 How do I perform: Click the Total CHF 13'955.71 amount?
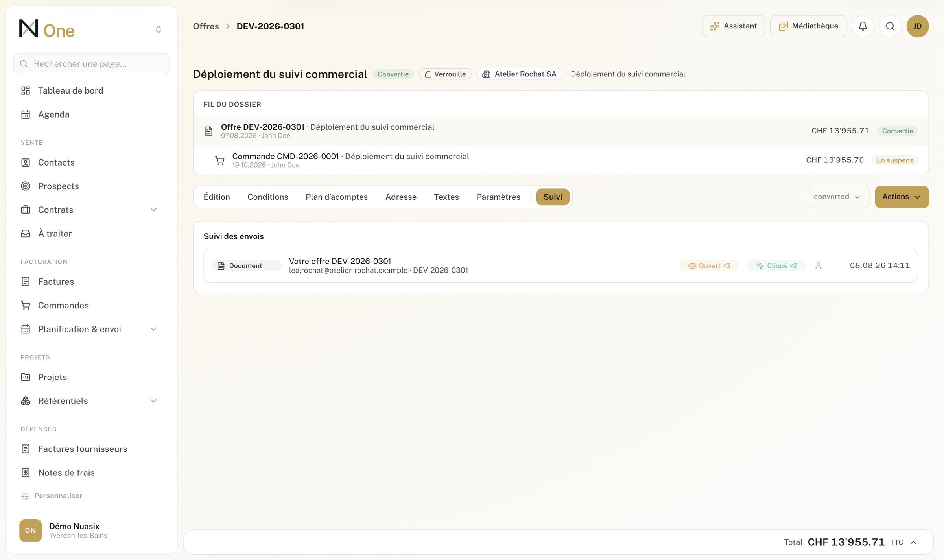pos(846,543)
